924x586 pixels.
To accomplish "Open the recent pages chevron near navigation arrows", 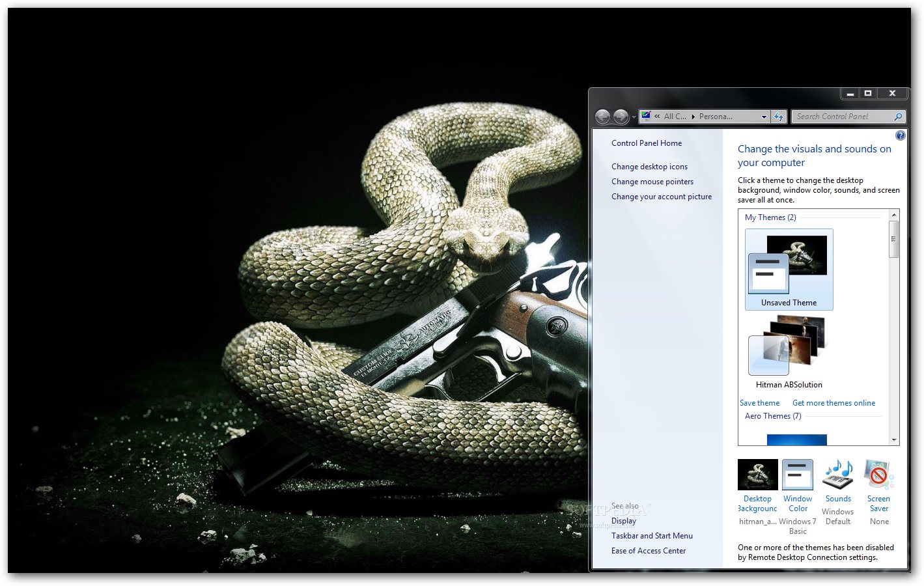I will tap(633, 117).
